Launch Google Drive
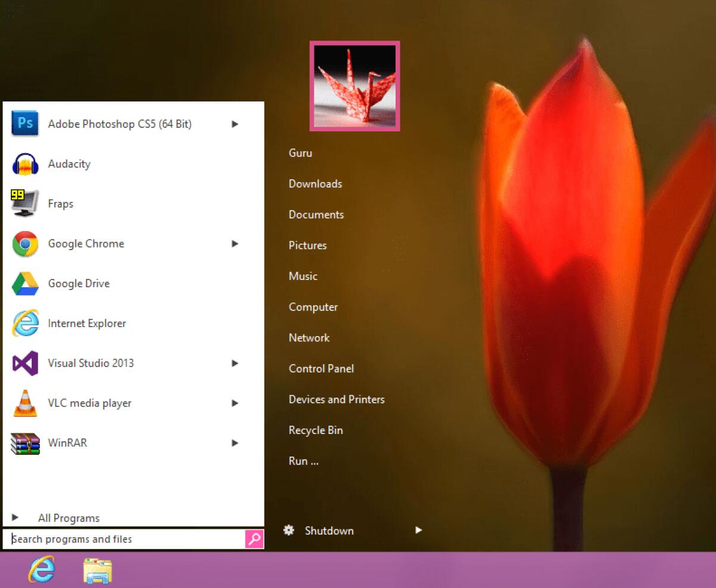This screenshot has width=716, height=588. pos(78,284)
